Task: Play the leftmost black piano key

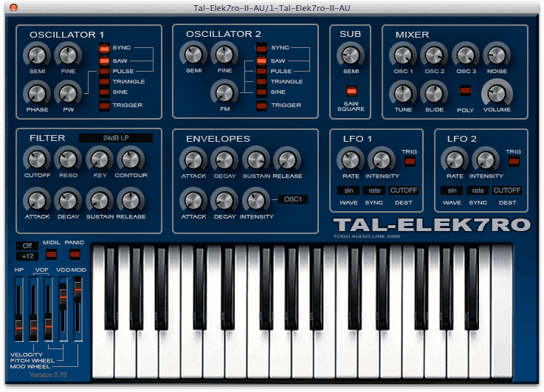Action: pyautogui.click(x=111, y=288)
